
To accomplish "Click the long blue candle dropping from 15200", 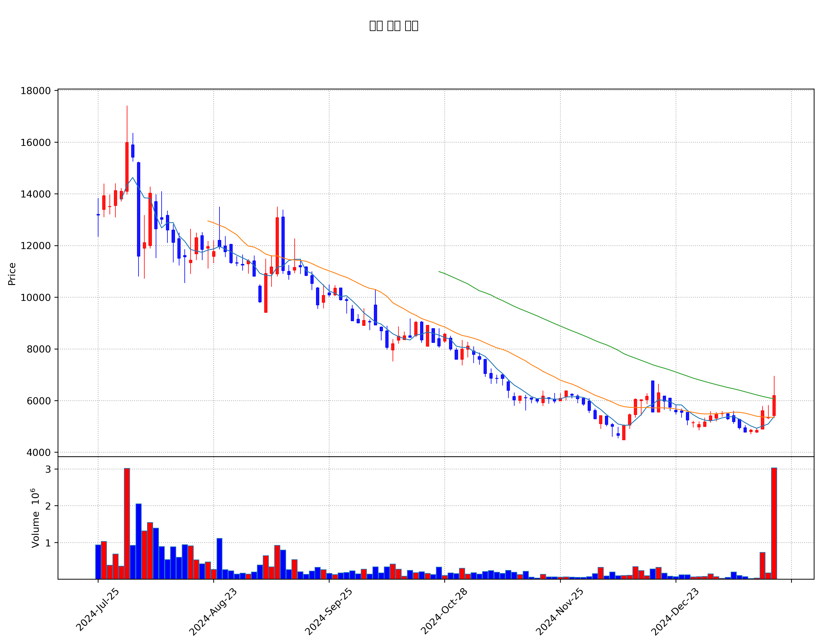I will [x=139, y=209].
